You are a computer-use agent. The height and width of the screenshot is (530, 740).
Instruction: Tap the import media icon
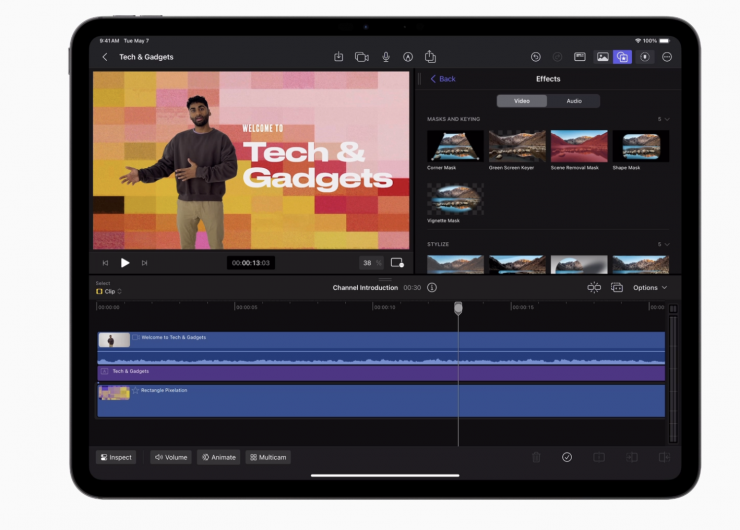(339, 57)
